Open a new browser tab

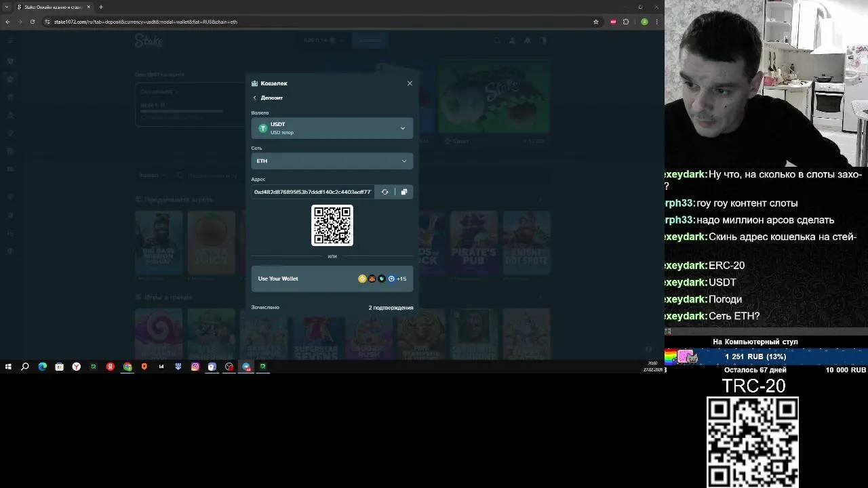(x=101, y=7)
